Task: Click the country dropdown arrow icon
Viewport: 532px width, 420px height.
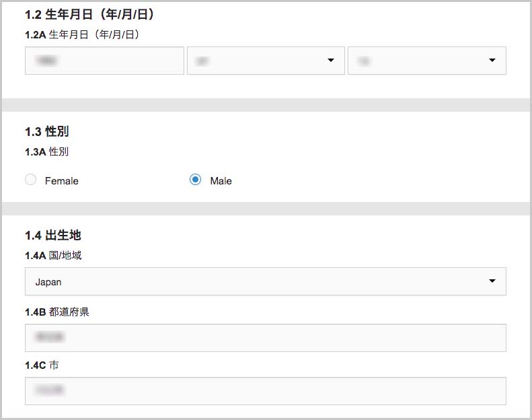Action: (x=492, y=281)
